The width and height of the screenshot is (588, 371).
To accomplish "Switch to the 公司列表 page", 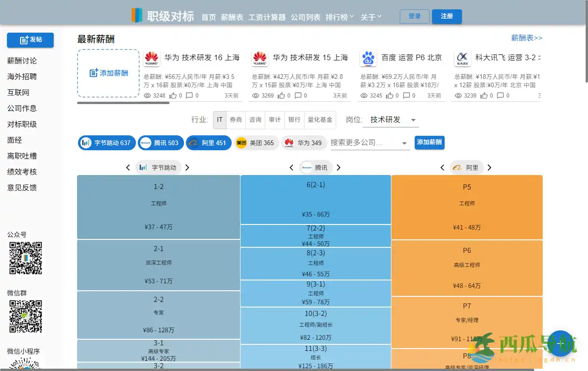I will (306, 16).
